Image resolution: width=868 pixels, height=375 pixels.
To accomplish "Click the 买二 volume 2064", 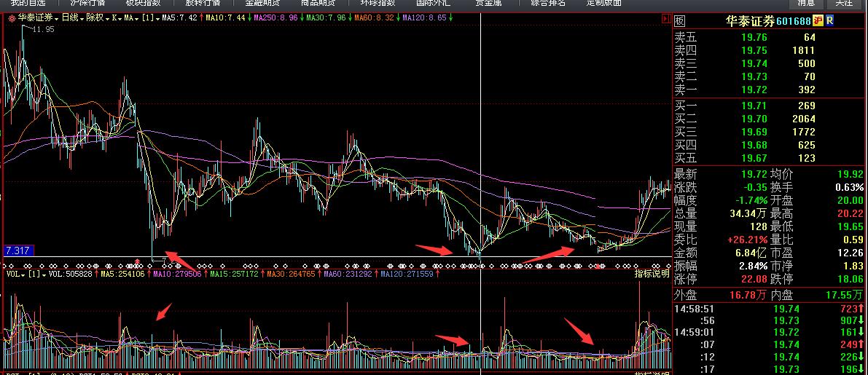I will click(x=804, y=119).
